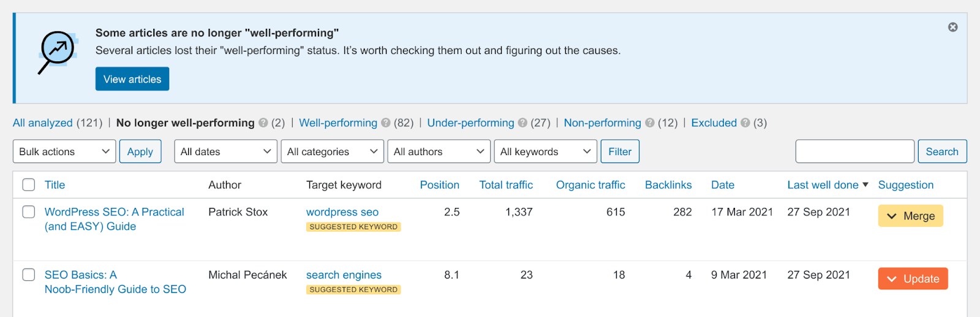Dismiss the well-performing notice banner
The image size is (980, 317).
pos(952,27)
